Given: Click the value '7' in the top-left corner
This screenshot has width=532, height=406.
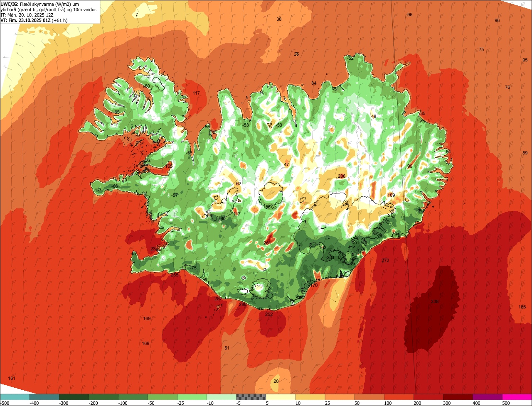Looking at the screenshot, I should tap(137, 15).
